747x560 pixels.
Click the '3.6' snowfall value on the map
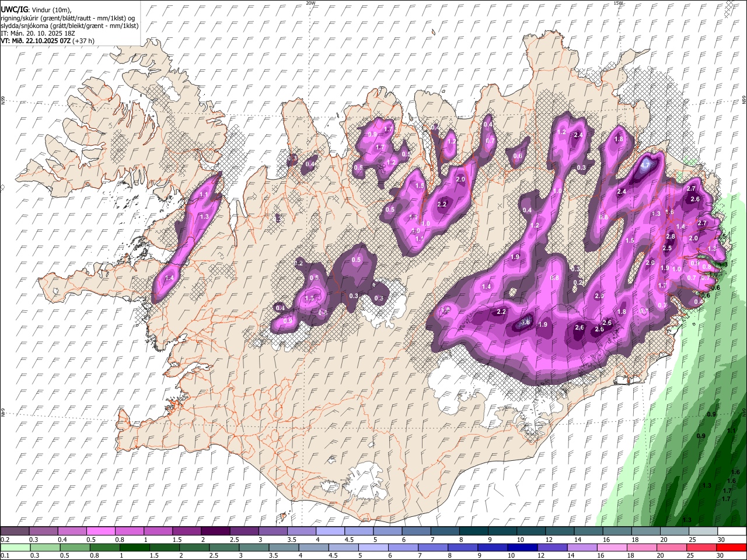(525, 322)
